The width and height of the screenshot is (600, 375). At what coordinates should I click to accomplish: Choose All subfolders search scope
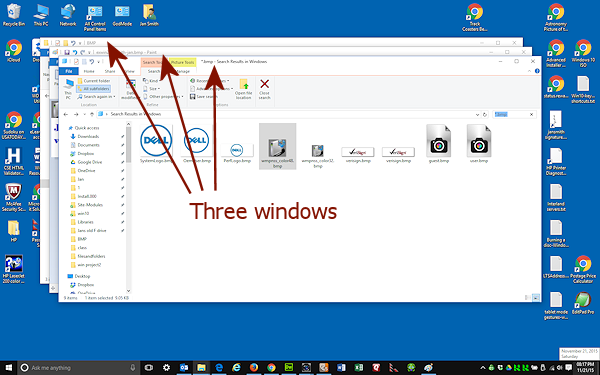[x=93, y=89]
